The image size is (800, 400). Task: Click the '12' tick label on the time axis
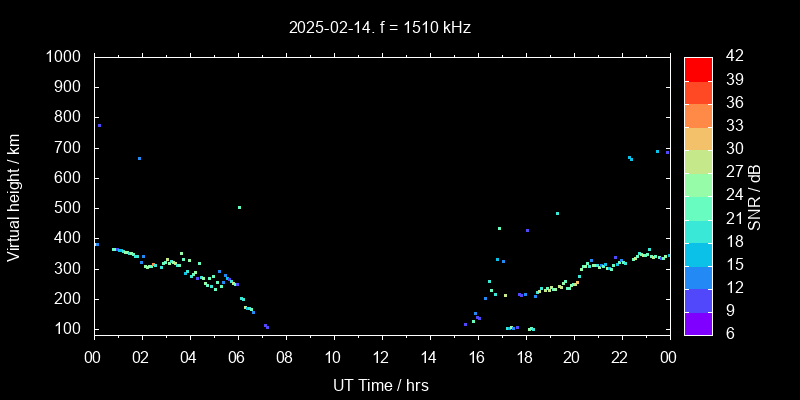380,357
